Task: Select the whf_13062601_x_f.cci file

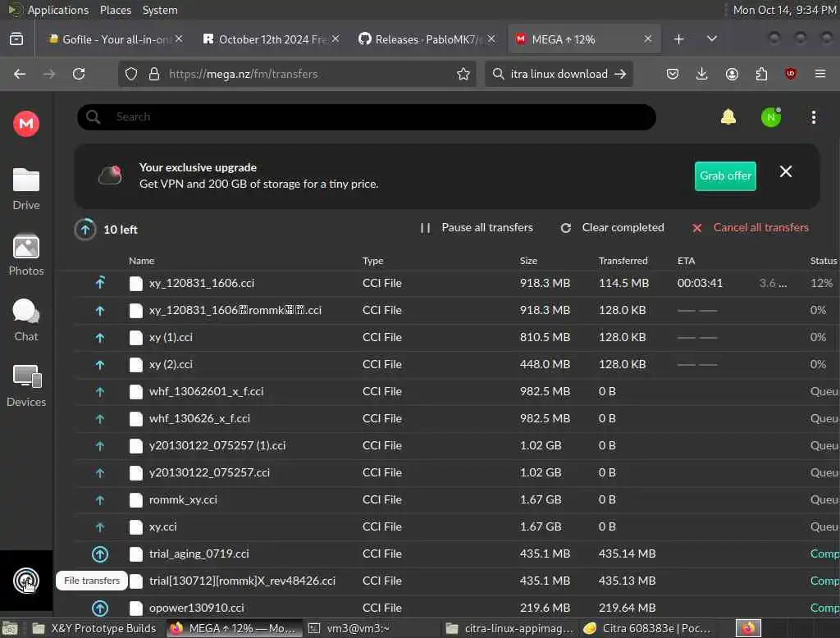Action: 455,391
